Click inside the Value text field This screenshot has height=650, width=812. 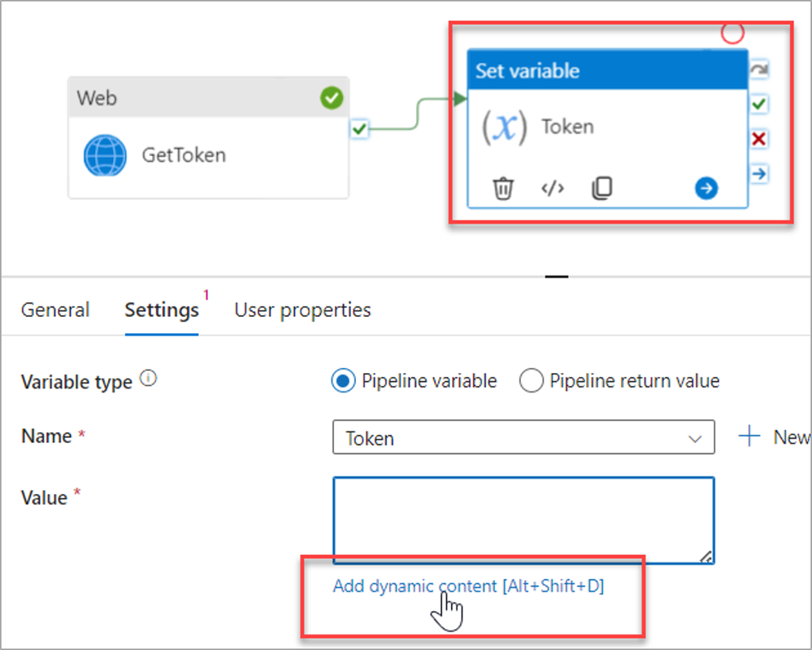click(523, 520)
